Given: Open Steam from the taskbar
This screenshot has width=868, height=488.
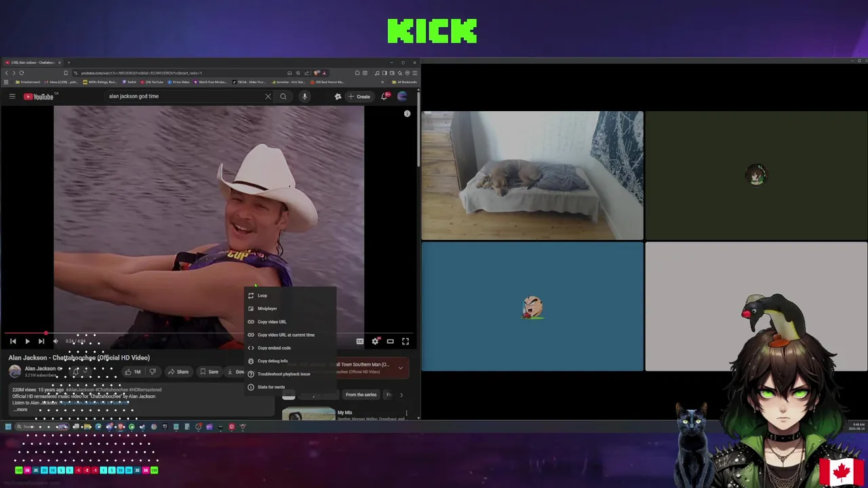Looking at the screenshot, I should (x=142, y=426).
